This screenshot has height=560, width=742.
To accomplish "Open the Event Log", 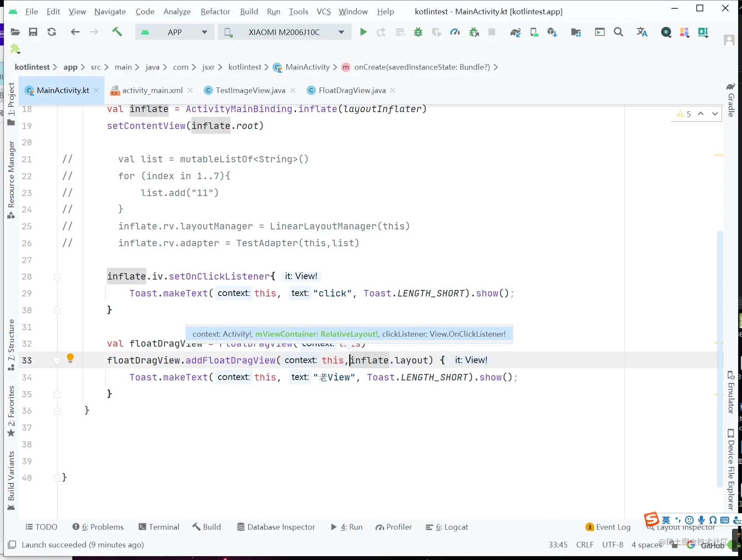I will 608,527.
